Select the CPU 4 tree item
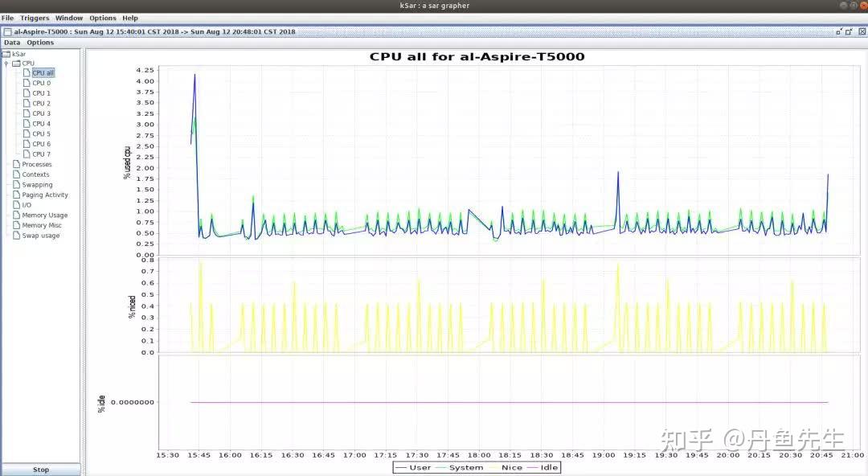Screen dimensions: 868x476 pos(42,124)
